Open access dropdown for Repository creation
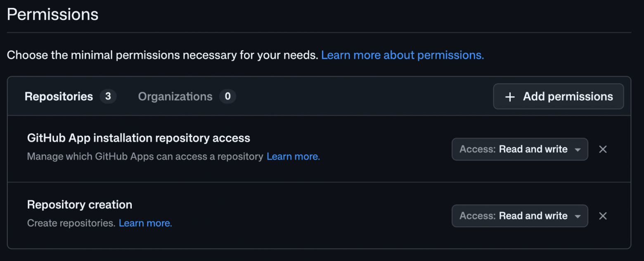 point(520,216)
